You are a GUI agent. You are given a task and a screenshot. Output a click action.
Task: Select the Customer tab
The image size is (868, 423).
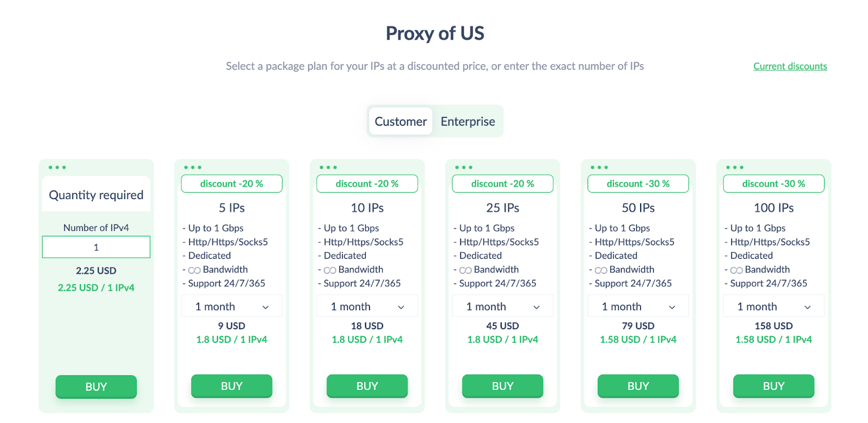tap(400, 121)
